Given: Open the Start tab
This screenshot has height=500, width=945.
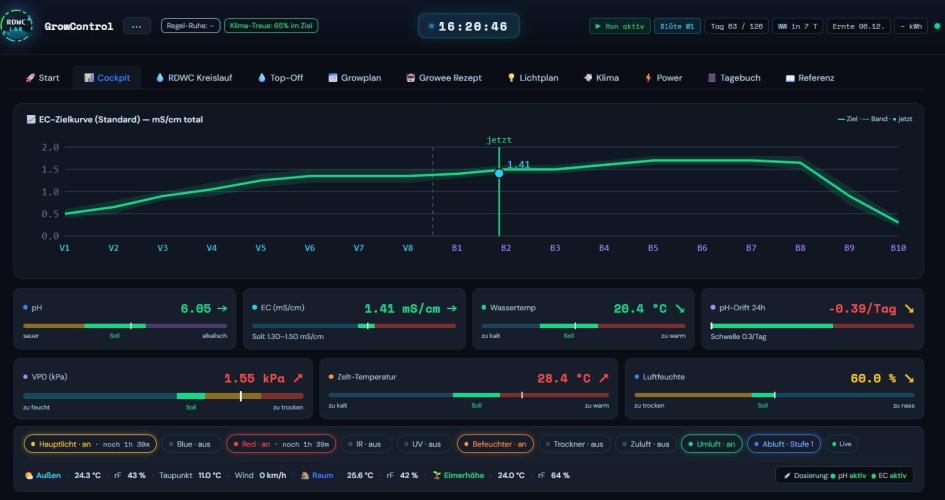Looking at the screenshot, I should [x=42, y=78].
